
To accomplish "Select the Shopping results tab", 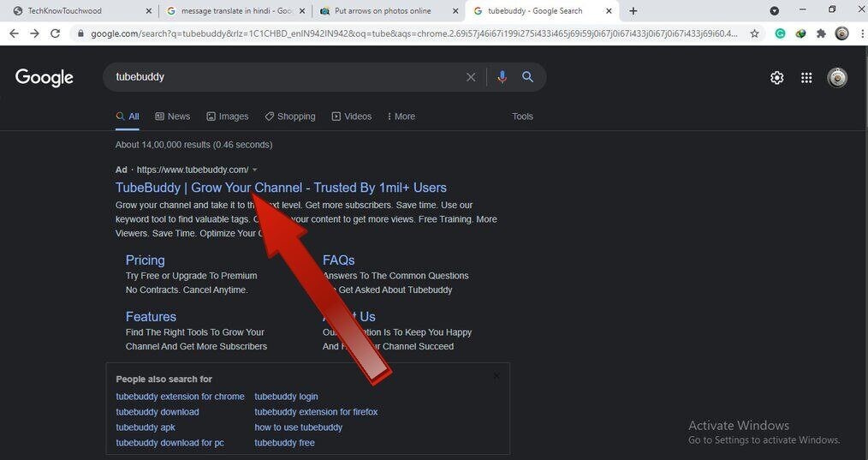I will (290, 116).
